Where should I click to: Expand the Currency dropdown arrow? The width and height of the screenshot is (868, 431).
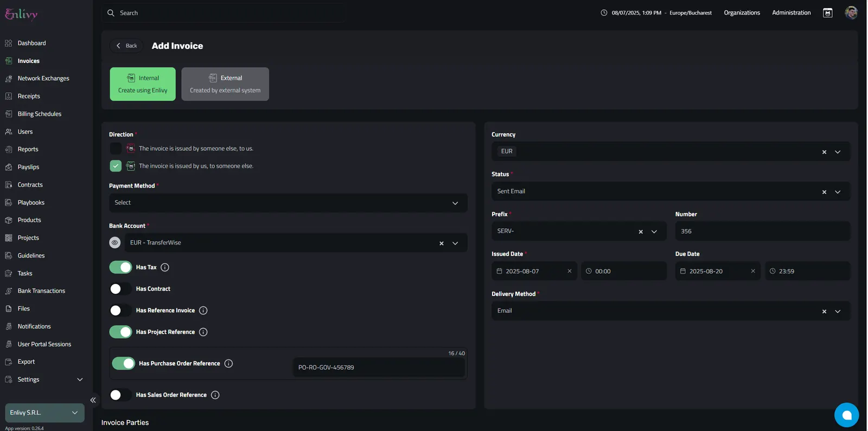[x=838, y=152]
